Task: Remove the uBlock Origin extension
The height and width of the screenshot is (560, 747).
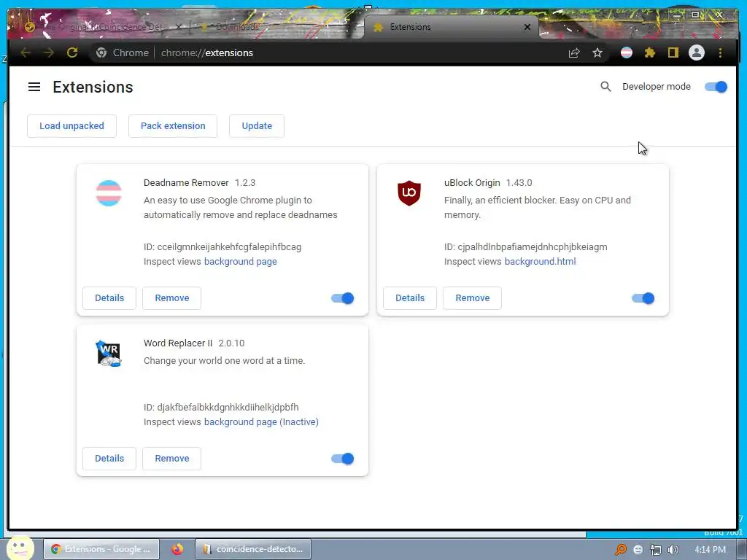Action: 473,298
